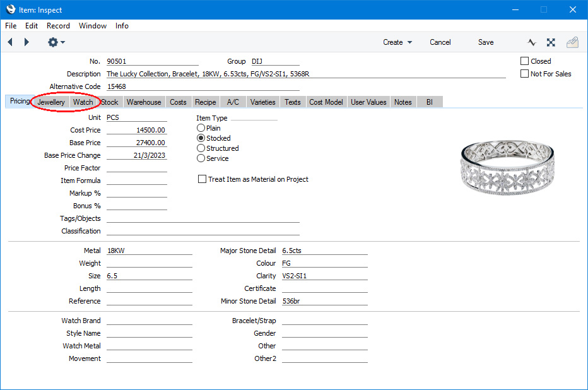Select the Service item type

coord(201,158)
